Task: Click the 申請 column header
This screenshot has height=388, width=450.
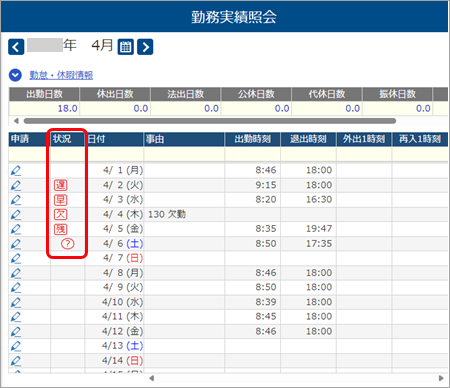Action: point(29,139)
